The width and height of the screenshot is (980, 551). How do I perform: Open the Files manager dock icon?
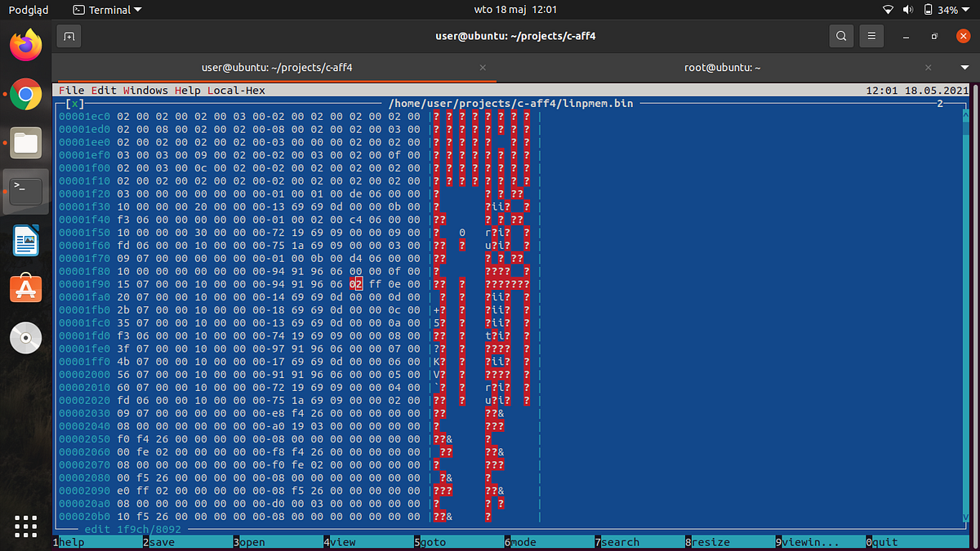pyautogui.click(x=26, y=143)
